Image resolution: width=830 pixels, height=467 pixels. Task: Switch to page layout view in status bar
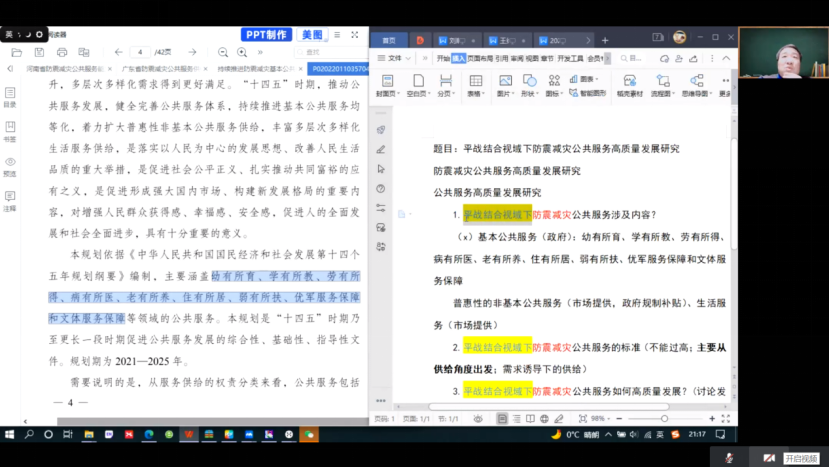point(502,419)
